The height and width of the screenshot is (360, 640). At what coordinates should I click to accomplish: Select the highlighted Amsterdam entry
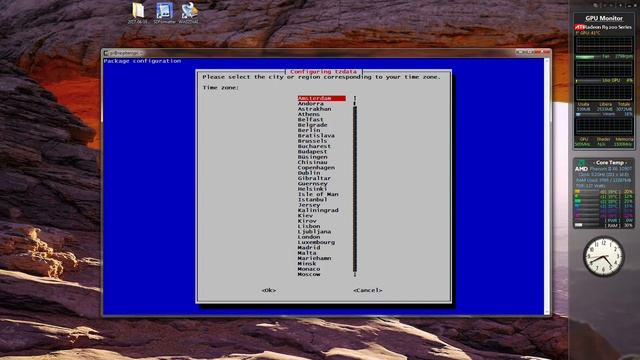pyautogui.click(x=322, y=98)
